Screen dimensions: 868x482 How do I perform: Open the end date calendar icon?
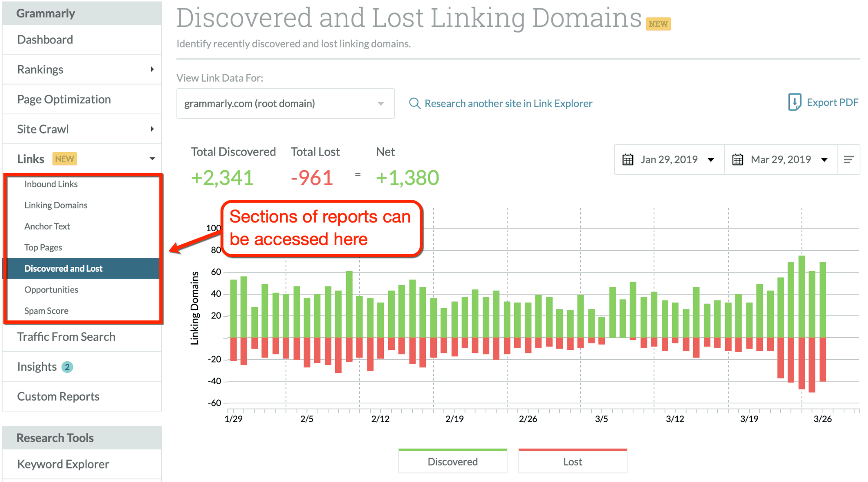(x=737, y=159)
